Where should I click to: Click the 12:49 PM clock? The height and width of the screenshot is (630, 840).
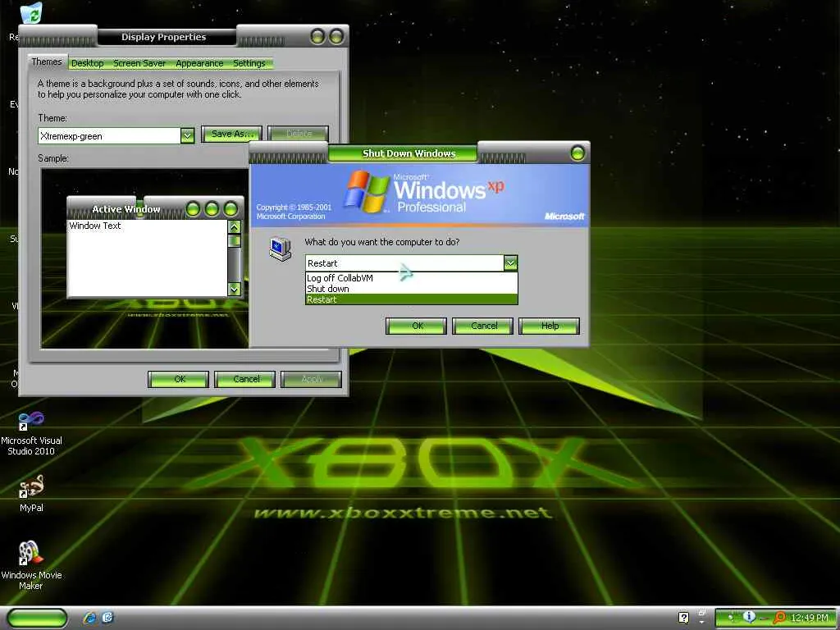tap(809, 618)
